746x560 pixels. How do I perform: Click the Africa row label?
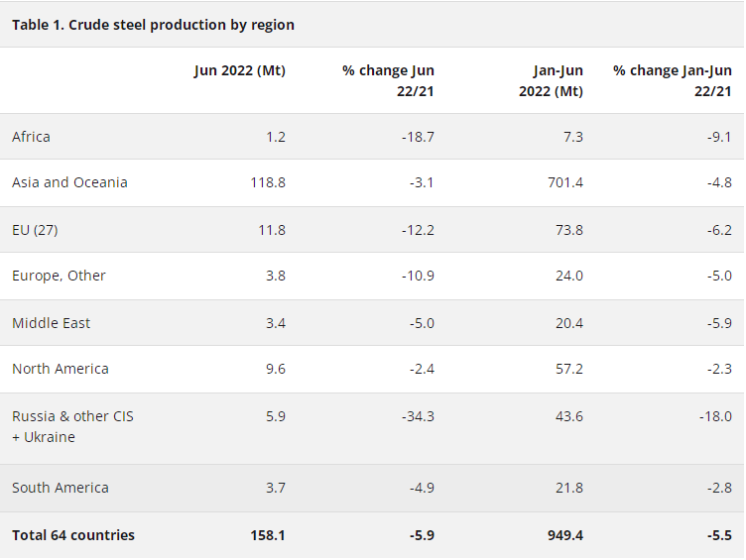click(31, 137)
